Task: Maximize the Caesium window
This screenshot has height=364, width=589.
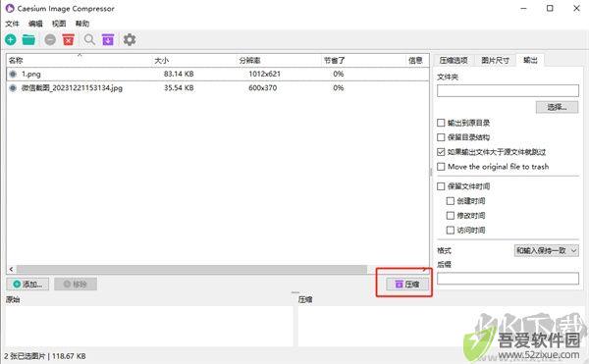Action: pos(550,8)
